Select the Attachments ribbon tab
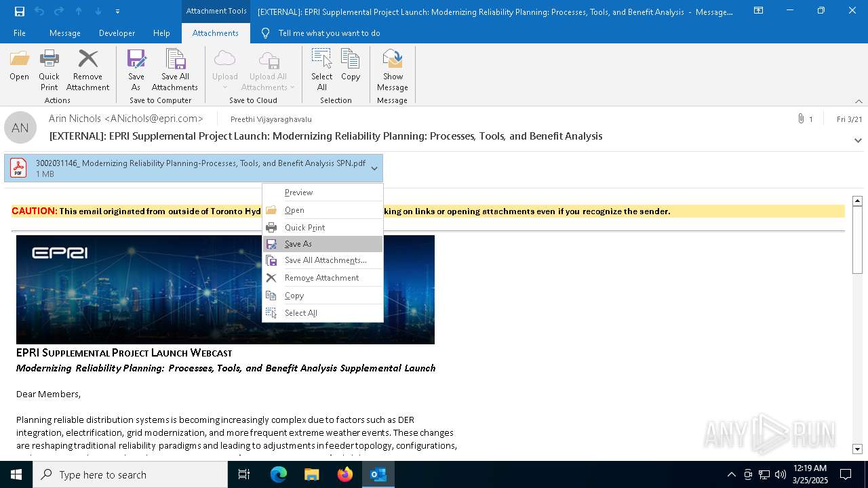 tap(215, 33)
